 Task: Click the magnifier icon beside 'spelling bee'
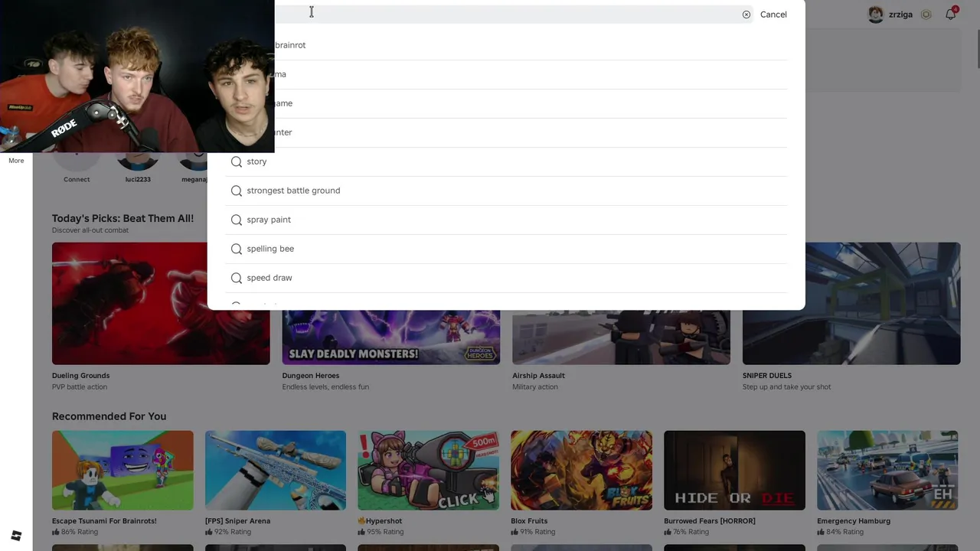click(x=237, y=249)
